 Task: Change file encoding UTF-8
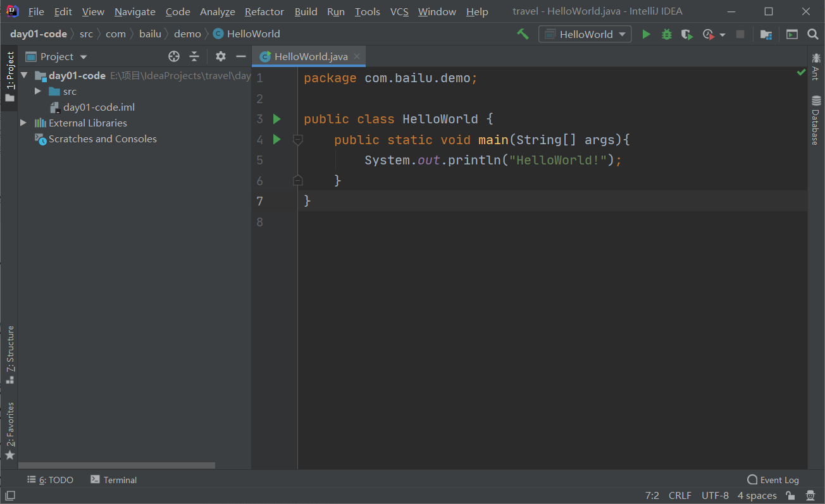tap(715, 496)
